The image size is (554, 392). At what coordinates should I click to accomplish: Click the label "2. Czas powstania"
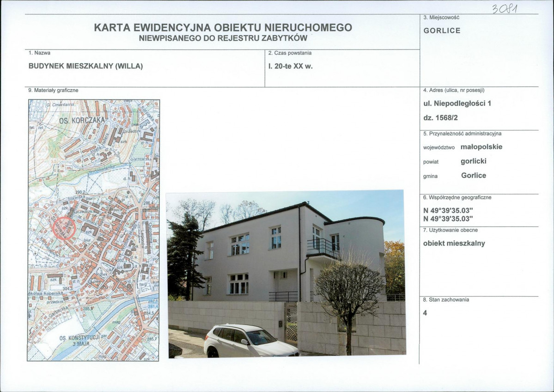click(x=290, y=53)
